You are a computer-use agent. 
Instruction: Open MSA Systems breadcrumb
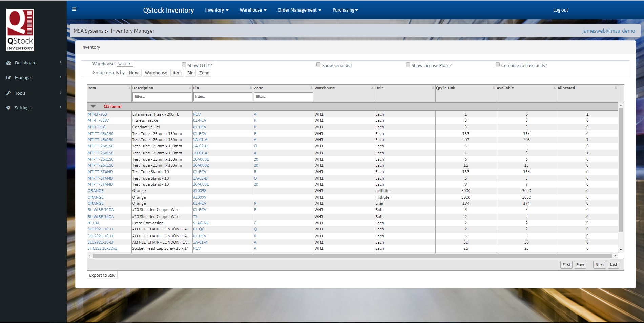88,31
